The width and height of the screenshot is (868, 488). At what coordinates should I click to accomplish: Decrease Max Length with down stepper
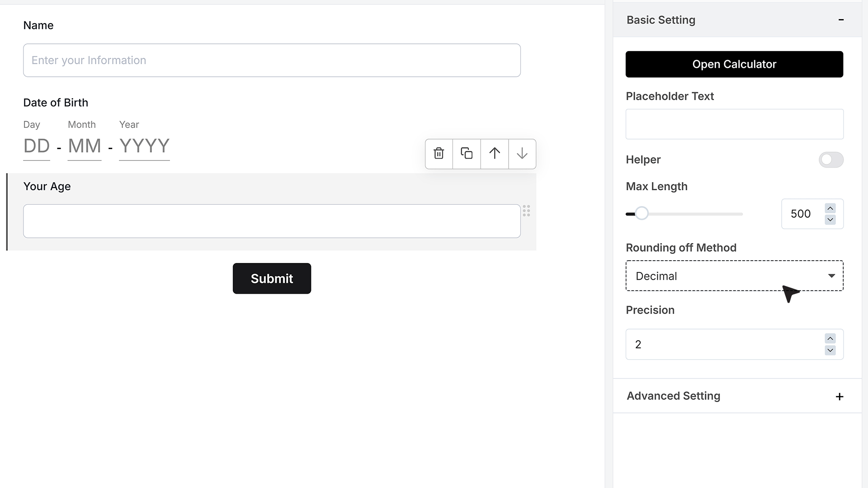[x=830, y=220]
